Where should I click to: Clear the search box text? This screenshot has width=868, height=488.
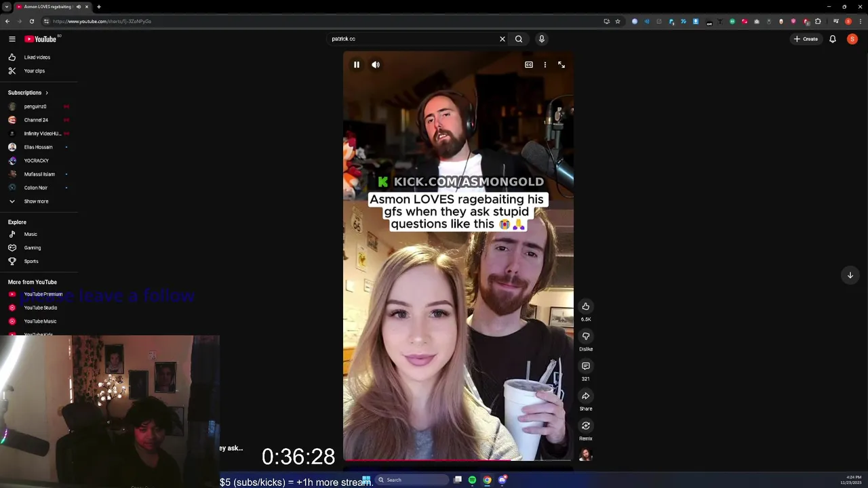502,39
